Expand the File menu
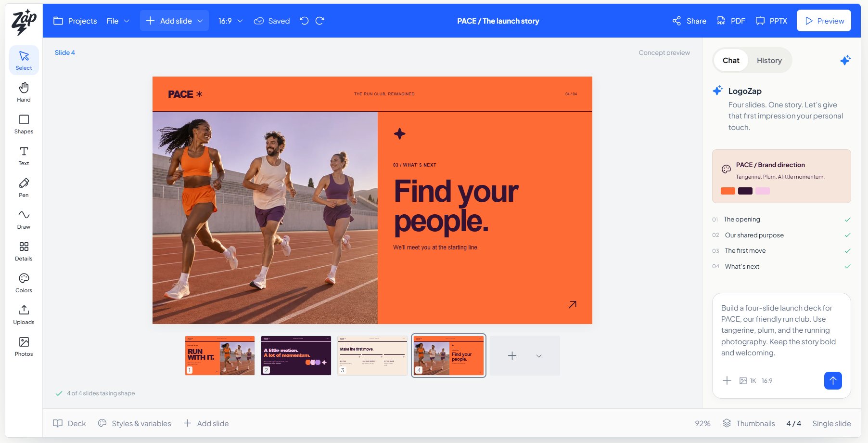This screenshot has height=443, width=868. click(x=118, y=21)
